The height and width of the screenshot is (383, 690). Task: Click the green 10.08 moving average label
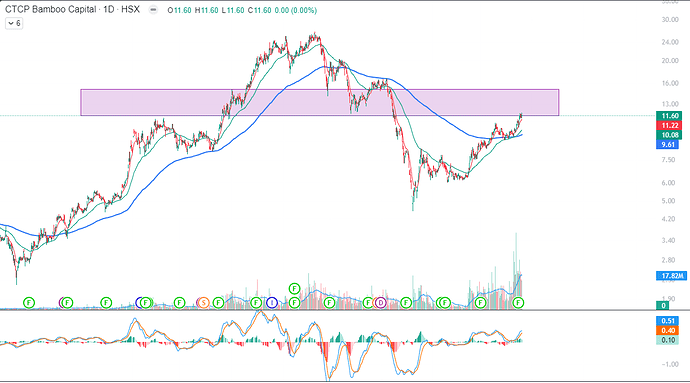[669, 135]
